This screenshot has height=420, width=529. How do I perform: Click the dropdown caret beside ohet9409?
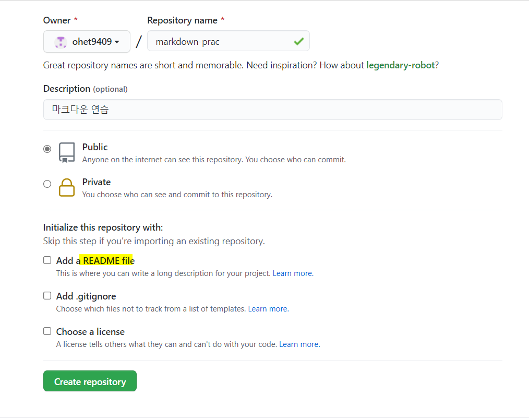(117, 42)
